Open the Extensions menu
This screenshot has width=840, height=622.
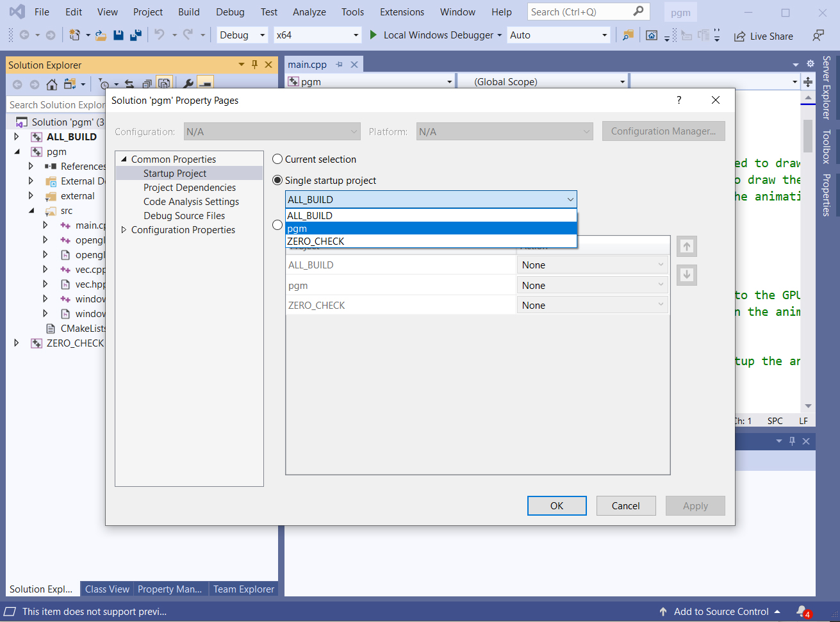(x=402, y=12)
